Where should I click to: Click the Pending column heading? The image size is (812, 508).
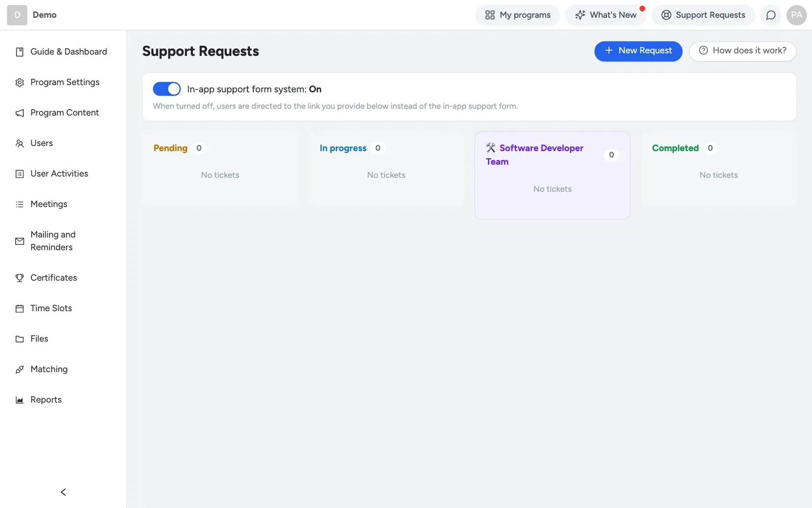171,148
